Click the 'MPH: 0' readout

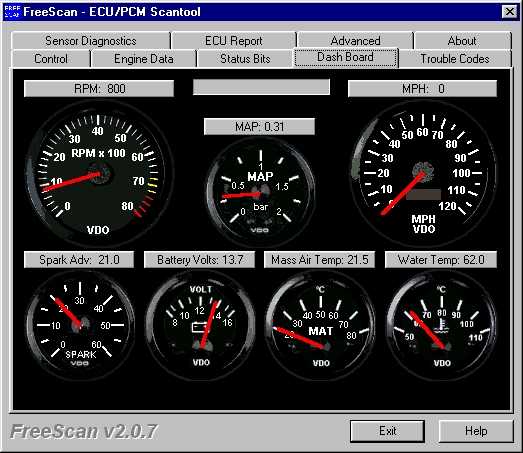tap(423, 89)
